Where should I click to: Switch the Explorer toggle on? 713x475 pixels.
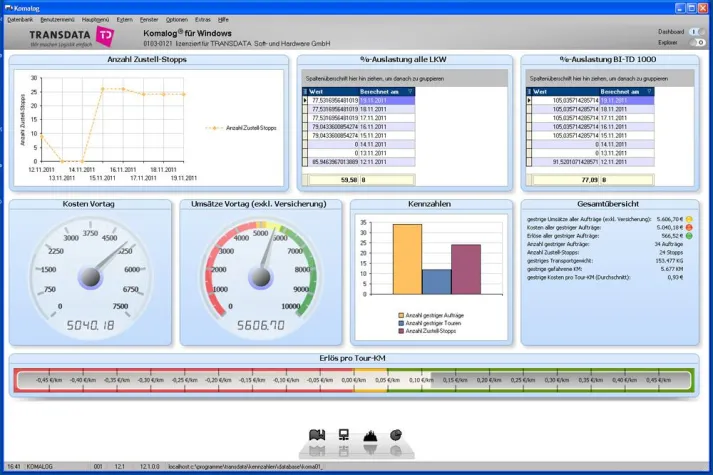coord(698,42)
